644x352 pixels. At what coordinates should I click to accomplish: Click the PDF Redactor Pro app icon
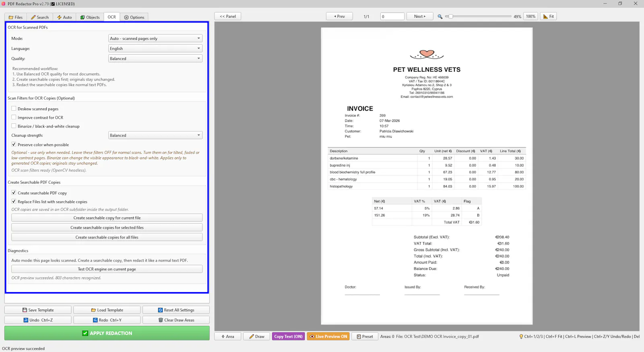click(3, 4)
